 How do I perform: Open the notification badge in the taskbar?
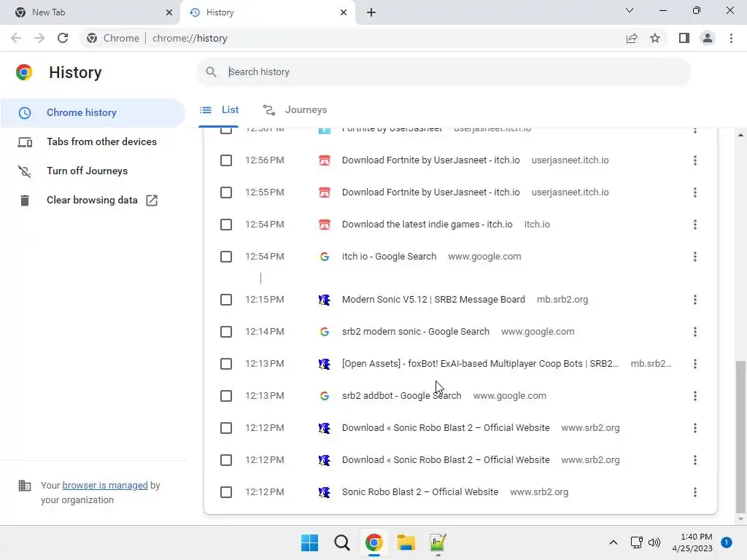(x=727, y=542)
